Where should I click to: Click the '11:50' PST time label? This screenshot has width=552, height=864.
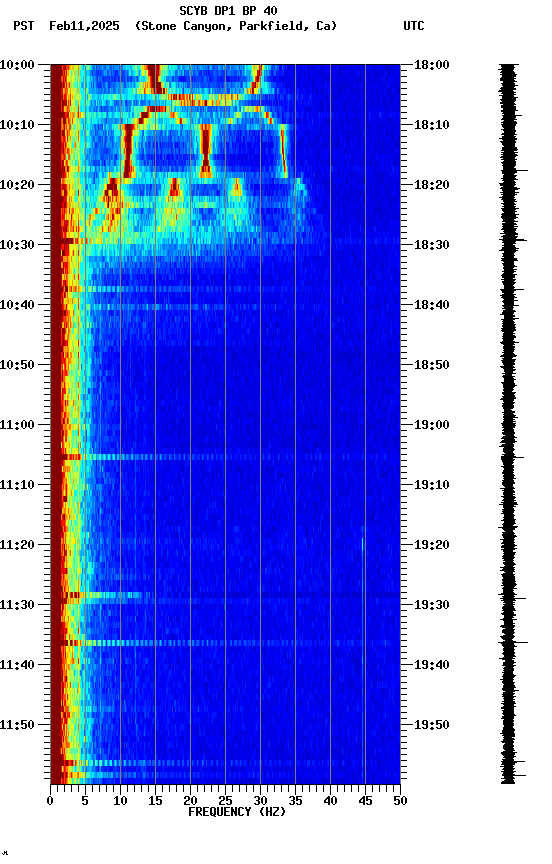(17, 725)
